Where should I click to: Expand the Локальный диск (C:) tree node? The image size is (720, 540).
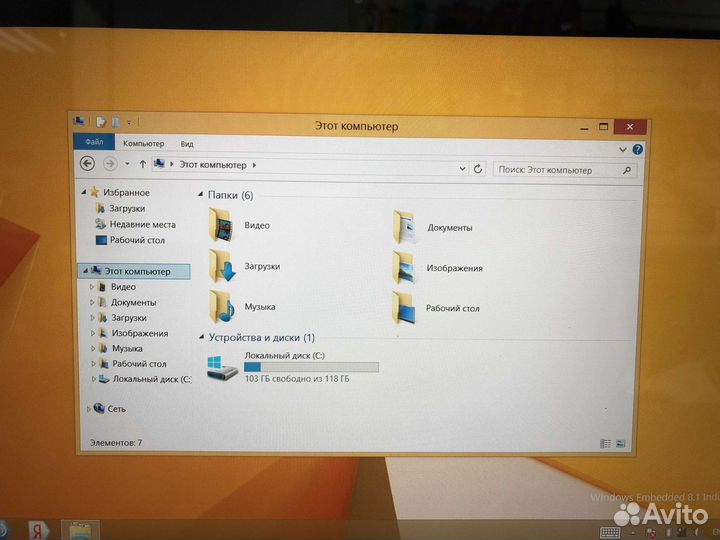94,379
